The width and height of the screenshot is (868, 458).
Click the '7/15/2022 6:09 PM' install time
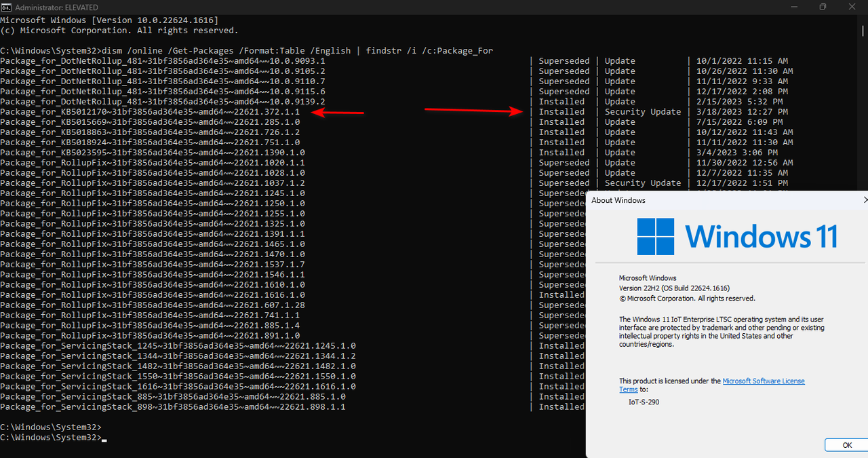[738, 122]
